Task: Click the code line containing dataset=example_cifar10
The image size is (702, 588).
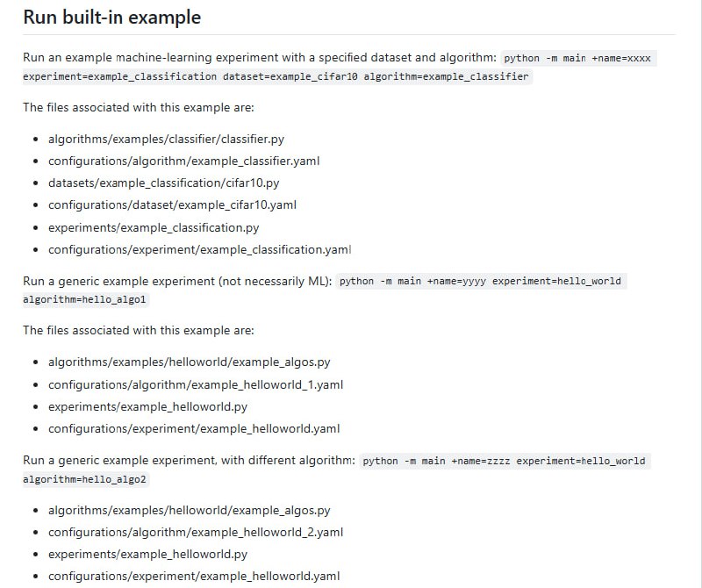Action: (x=277, y=76)
